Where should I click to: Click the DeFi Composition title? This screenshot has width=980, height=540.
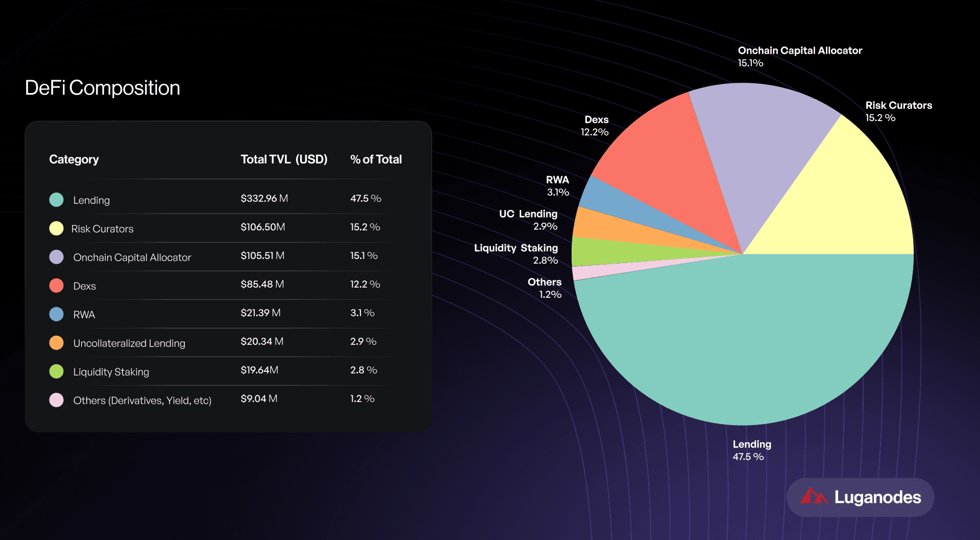pos(103,88)
